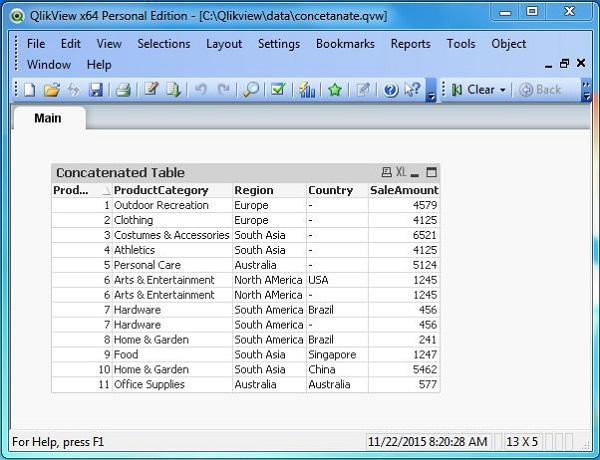600x460 pixels.
Task: Select the China country cell
Action: (x=337, y=370)
